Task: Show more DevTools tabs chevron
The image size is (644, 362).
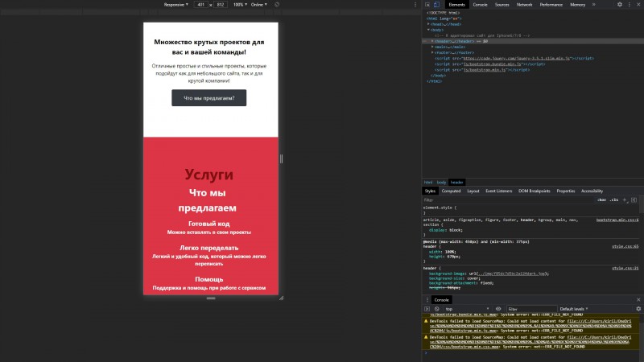Action: (593, 5)
